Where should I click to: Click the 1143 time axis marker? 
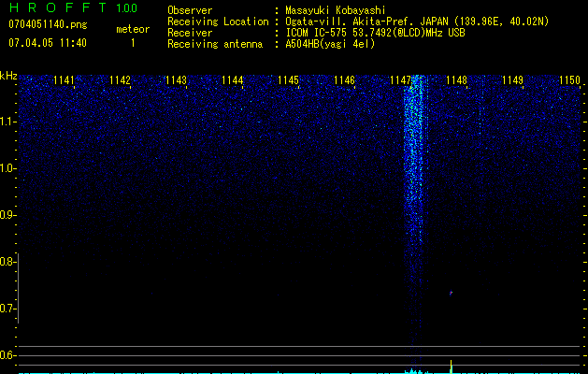176,80
